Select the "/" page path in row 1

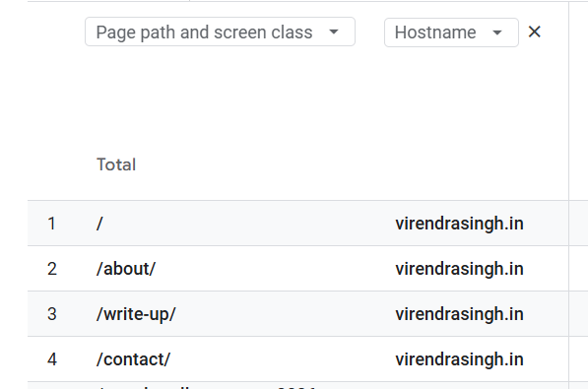point(99,224)
